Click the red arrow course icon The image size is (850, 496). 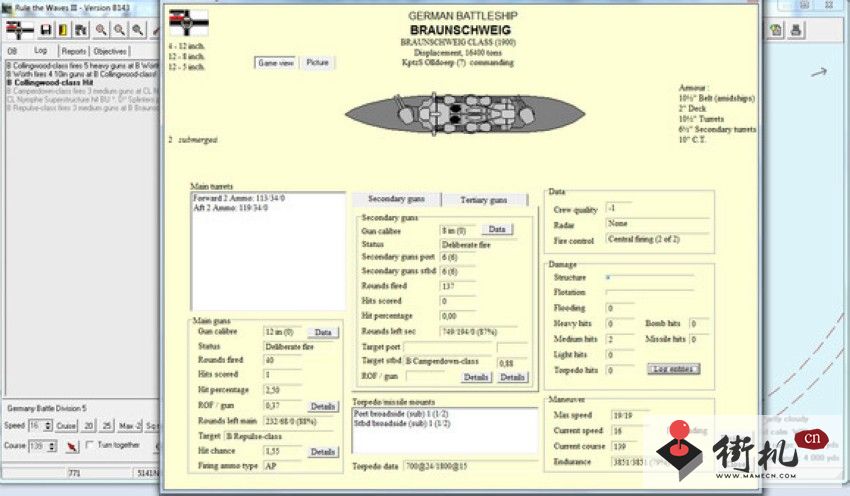(71, 446)
